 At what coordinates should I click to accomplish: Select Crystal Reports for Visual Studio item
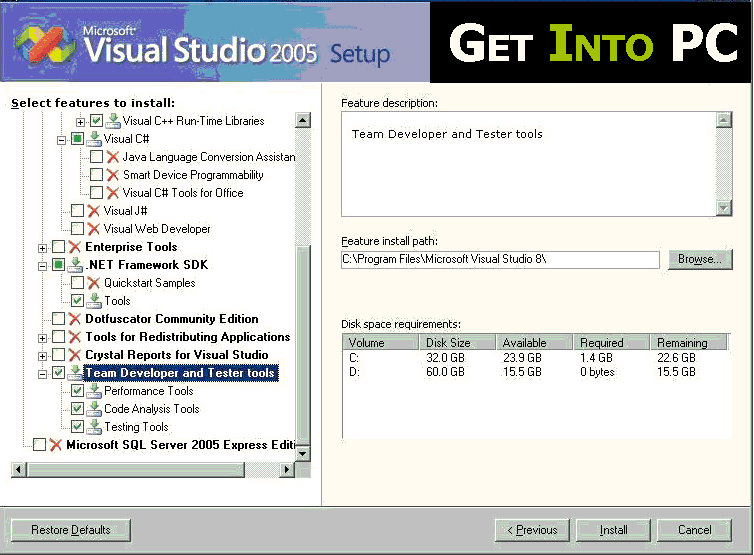pyautogui.click(x=176, y=355)
